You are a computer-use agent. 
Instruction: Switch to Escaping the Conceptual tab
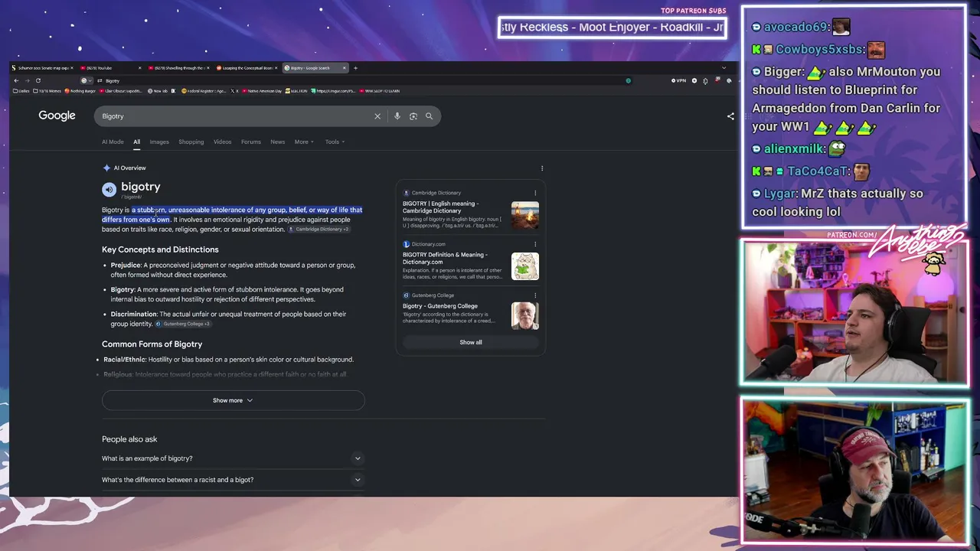(247, 68)
